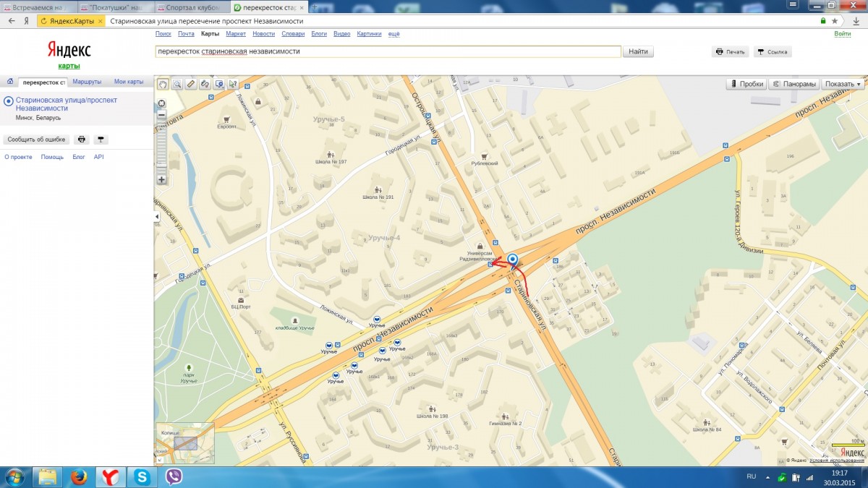
Task: Open the О проекте footer link
Action: pos(18,157)
